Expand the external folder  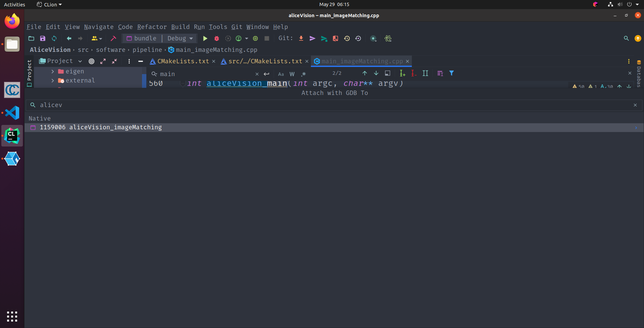52,80
